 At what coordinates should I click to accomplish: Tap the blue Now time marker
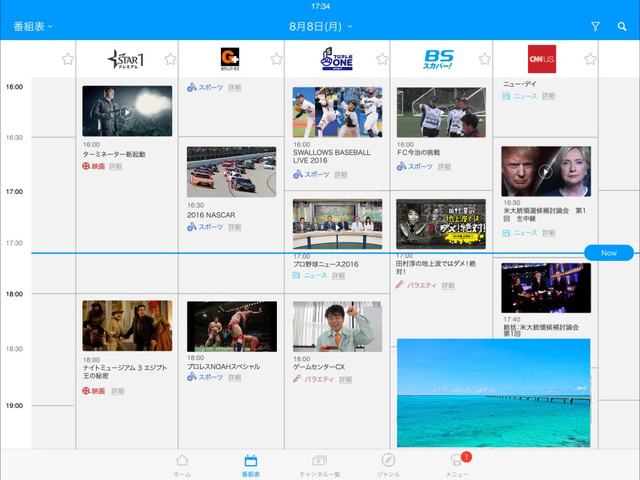coord(608,253)
